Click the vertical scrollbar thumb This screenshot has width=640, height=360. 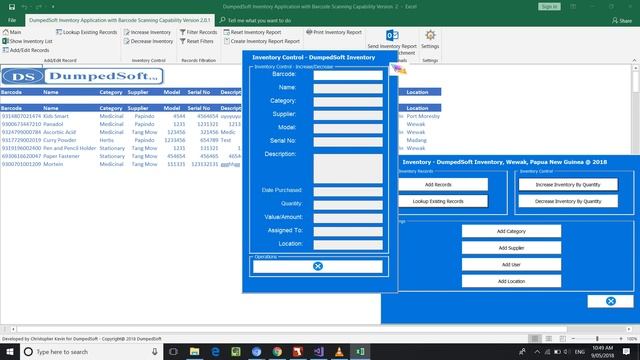pos(636,82)
